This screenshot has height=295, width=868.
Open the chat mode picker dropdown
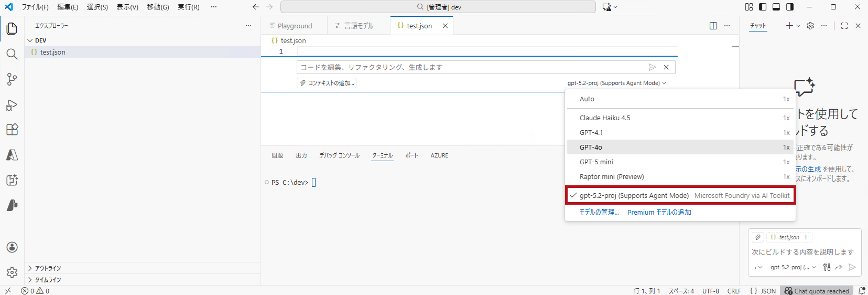tap(758, 267)
